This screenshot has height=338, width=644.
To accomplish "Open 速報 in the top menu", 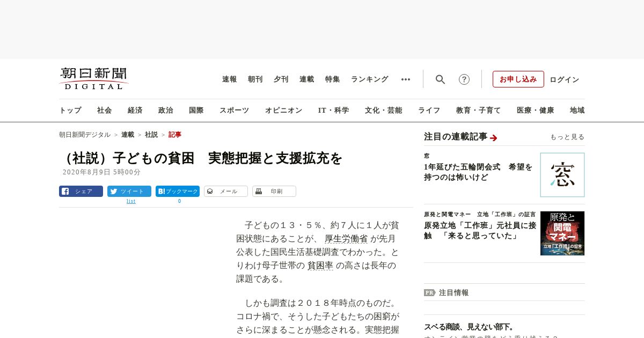I will click(230, 79).
